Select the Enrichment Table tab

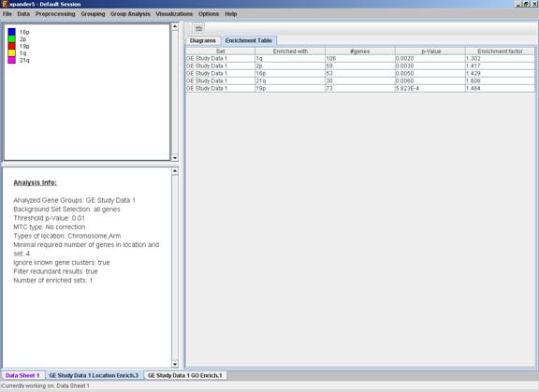pyautogui.click(x=249, y=40)
